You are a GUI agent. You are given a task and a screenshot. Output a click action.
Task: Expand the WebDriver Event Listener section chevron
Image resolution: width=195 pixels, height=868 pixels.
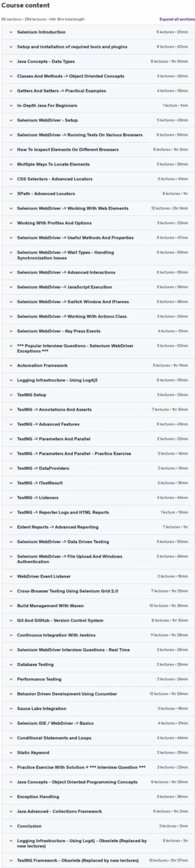11,577
